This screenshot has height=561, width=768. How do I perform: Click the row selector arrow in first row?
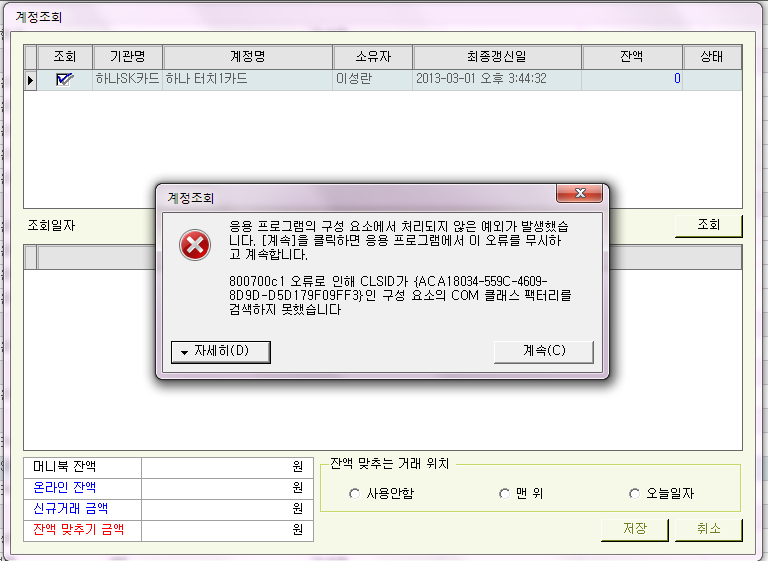click(30, 79)
